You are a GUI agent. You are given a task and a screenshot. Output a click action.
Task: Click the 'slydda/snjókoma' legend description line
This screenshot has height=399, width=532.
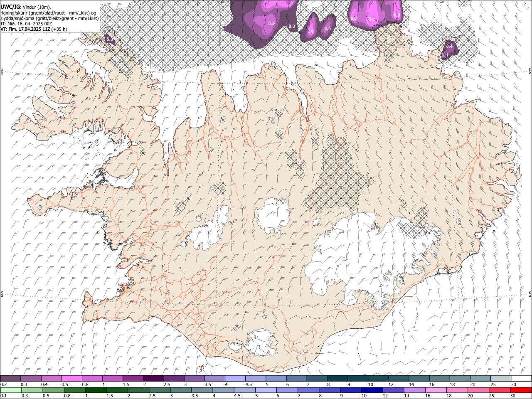pyautogui.click(x=49, y=18)
